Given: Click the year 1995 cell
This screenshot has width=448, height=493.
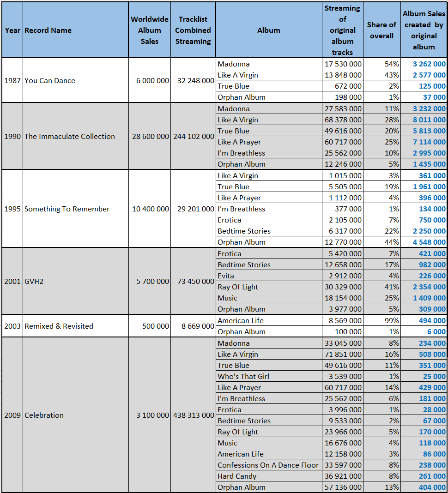Looking at the screenshot, I should pyautogui.click(x=12, y=209).
